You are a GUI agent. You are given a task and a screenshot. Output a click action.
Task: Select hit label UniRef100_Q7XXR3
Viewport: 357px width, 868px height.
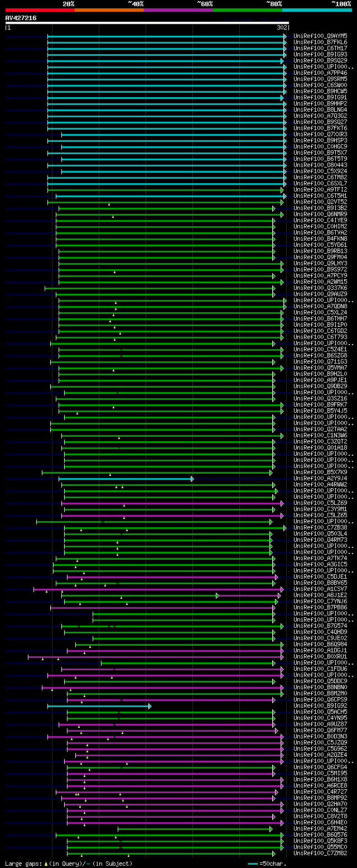[x=321, y=134]
